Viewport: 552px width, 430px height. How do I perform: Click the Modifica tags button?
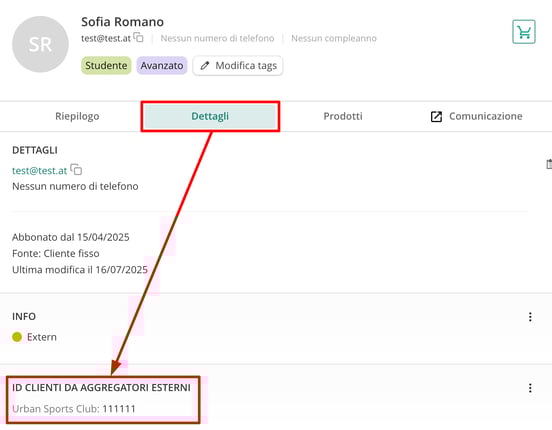[x=238, y=66]
